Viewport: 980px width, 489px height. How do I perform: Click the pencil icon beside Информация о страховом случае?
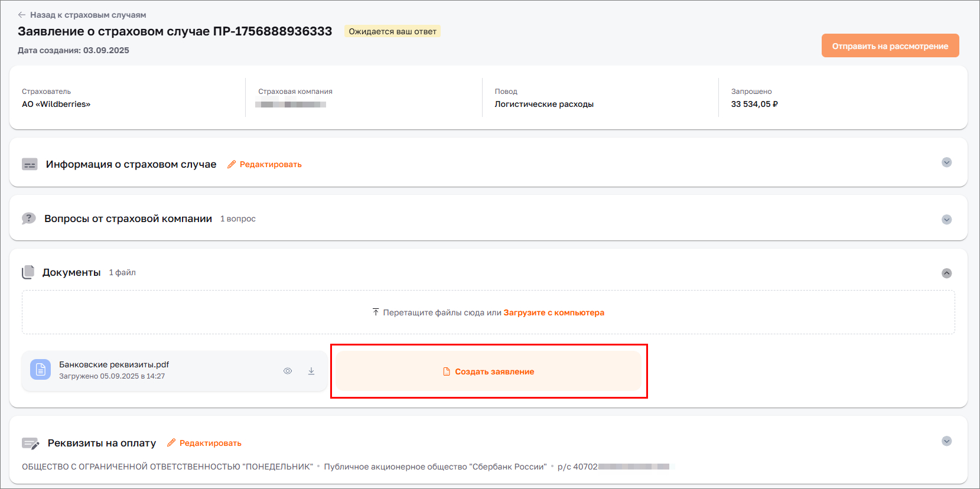point(231,164)
